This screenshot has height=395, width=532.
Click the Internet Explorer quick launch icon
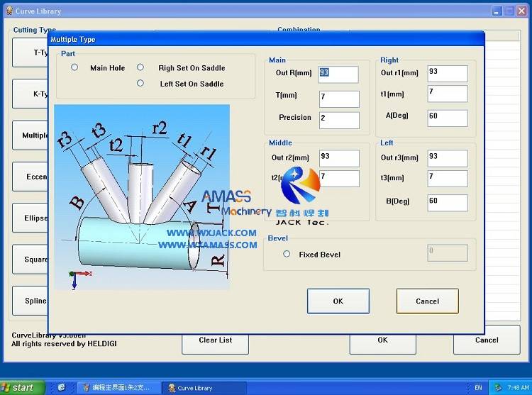click(62, 387)
